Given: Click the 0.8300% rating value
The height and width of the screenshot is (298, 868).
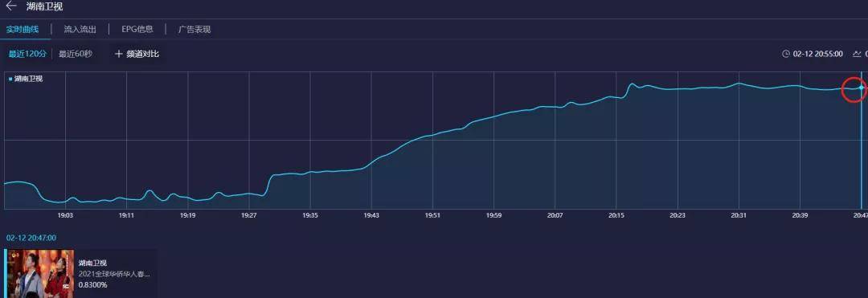Looking at the screenshot, I should pos(93,284).
